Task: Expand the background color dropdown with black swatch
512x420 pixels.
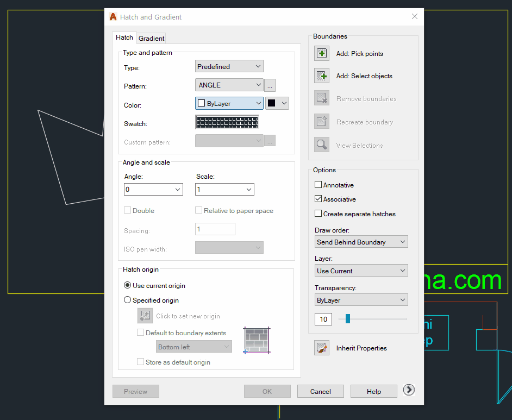Action: click(x=277, y=103)
